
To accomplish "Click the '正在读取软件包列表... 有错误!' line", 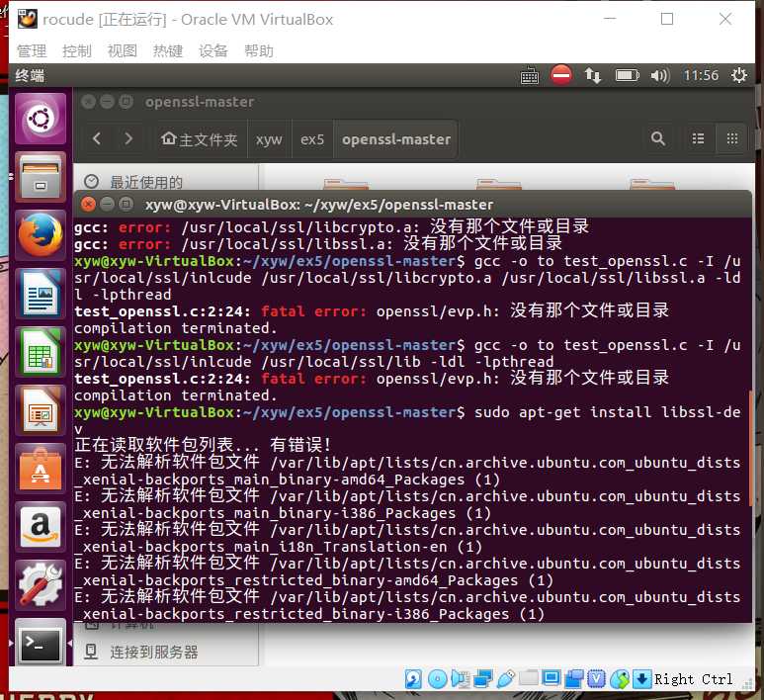I will pos(204,445).
